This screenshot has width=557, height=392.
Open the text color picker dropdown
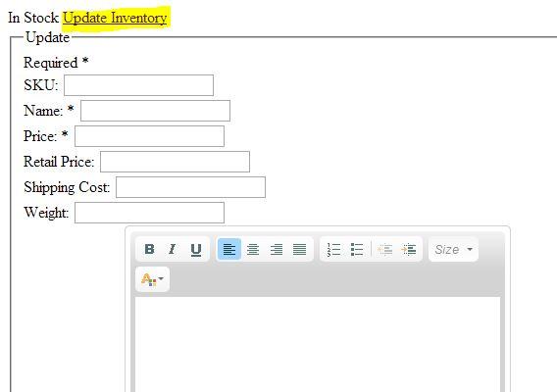pos(152,279)
